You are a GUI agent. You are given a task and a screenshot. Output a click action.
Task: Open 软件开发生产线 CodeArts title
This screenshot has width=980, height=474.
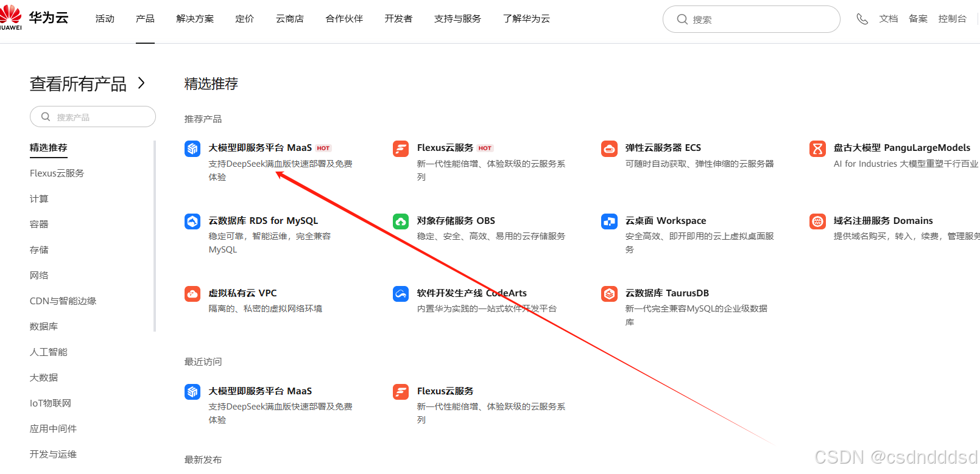coord(472,293)
